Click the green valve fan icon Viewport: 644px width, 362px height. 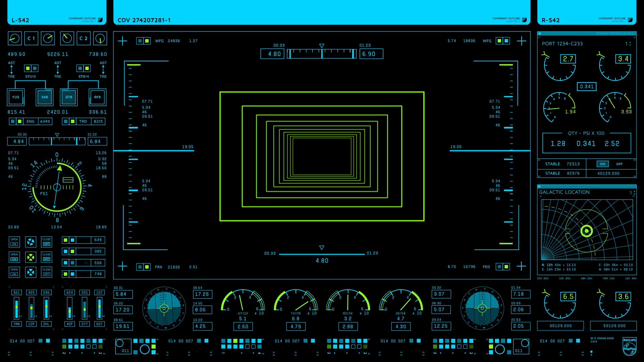click(31, 257)
